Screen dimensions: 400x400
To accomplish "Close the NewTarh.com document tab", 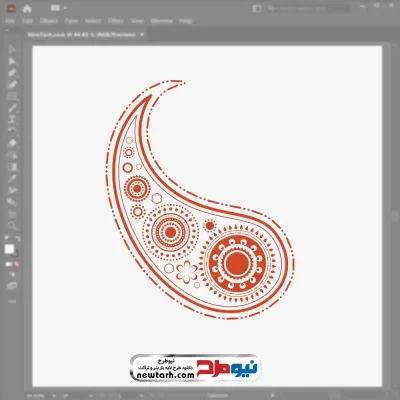I will point(142,34).
